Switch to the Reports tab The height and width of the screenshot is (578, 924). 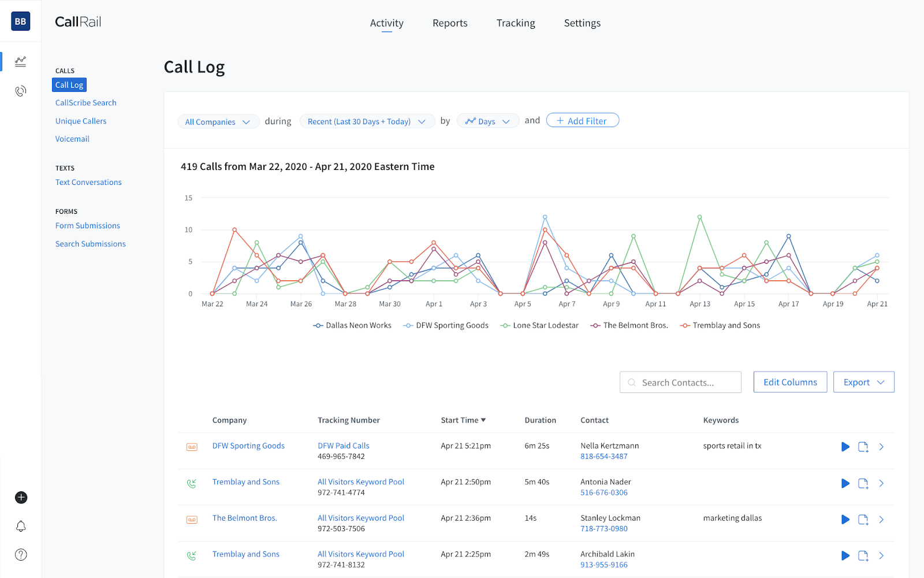[x=450, y=23]
